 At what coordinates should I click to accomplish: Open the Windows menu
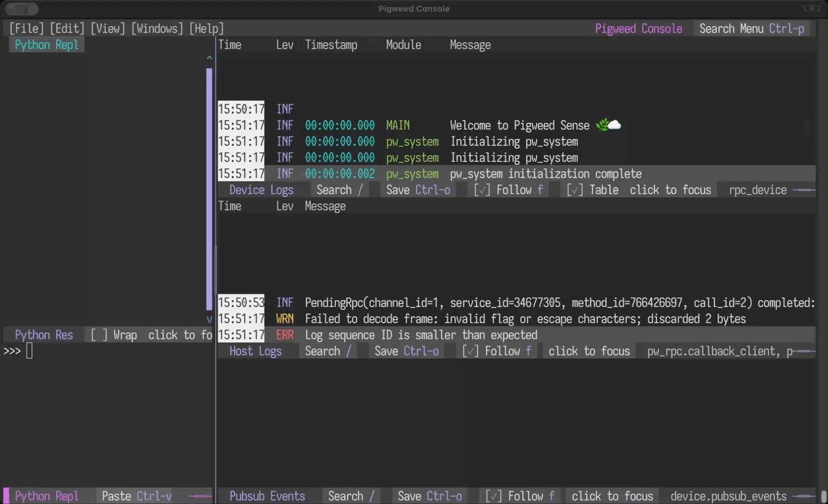[x=157, y=29]
